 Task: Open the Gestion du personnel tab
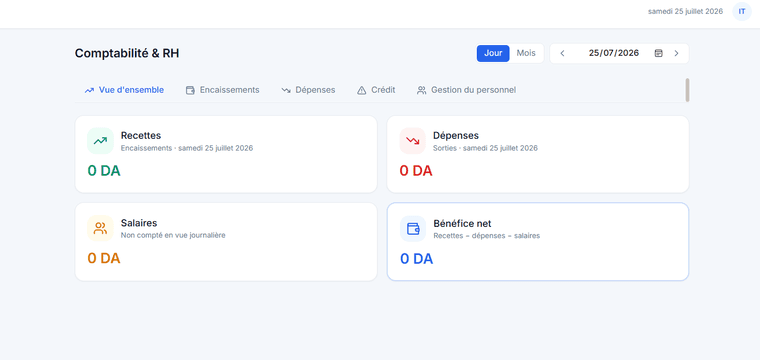tap(466, 90)
